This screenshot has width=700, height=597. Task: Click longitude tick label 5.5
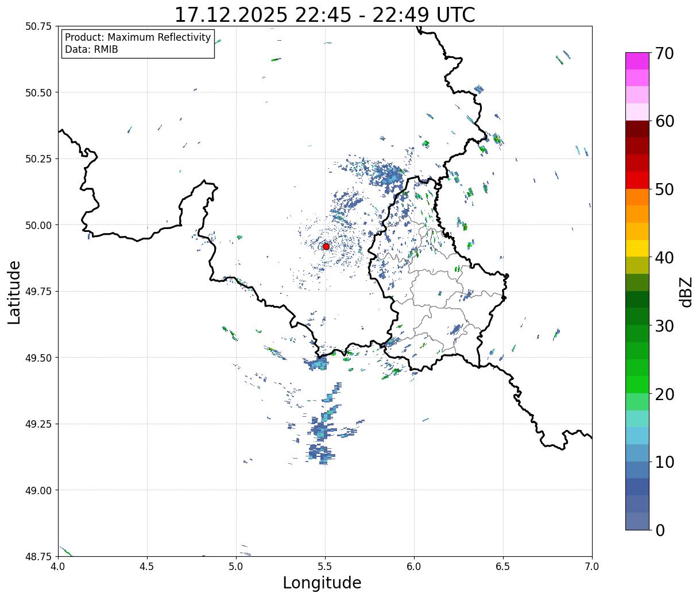[x=325, y=566]
